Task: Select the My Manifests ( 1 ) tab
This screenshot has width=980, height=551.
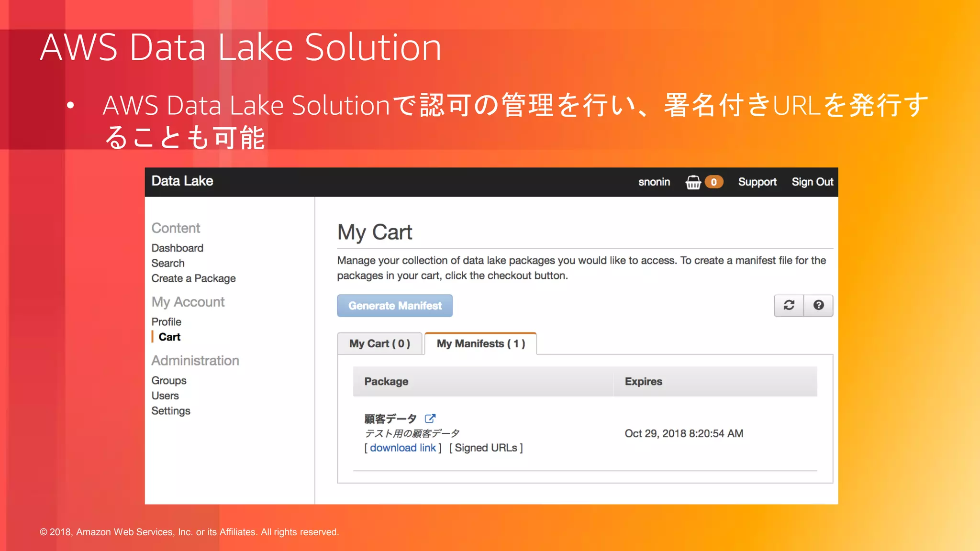Action: tap(480, 343)
